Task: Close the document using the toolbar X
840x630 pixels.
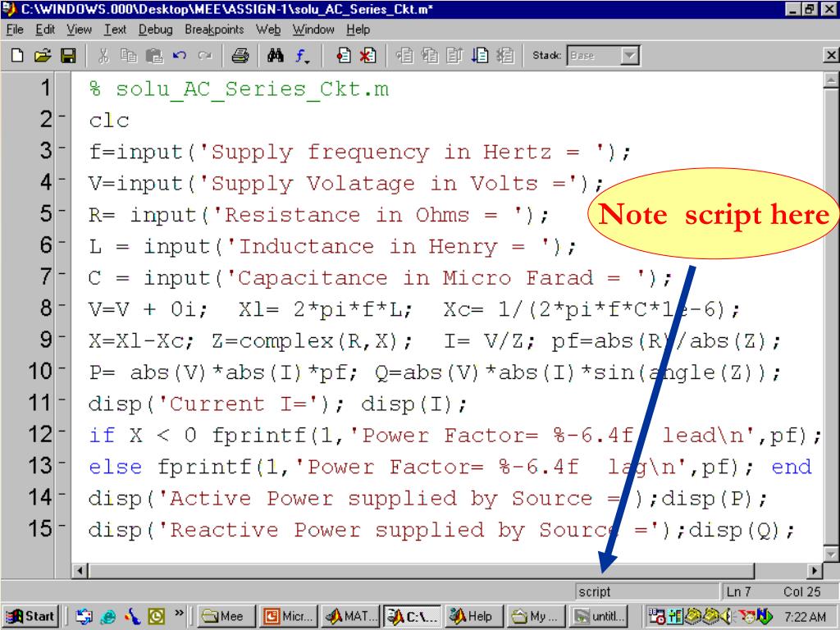Action: point(831,55)
